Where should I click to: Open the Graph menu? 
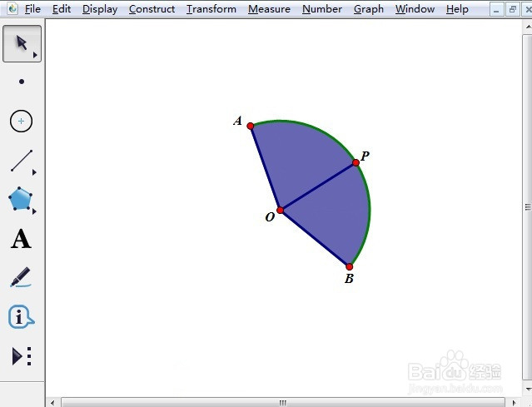tap(369, 9)
